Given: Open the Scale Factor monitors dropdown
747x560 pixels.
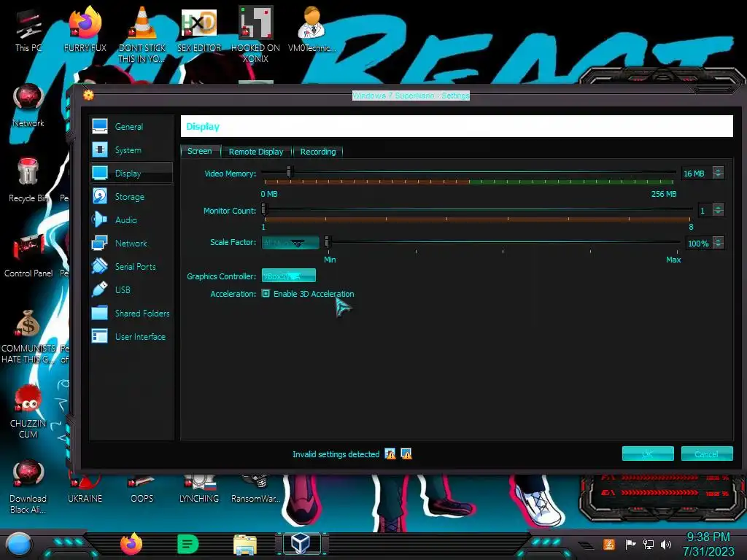Looking at the screenshot, I should (290, 243).
